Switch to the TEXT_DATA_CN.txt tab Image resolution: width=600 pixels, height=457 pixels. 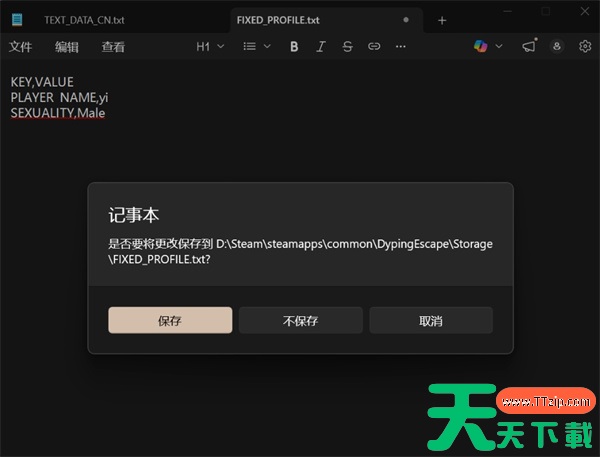[x=84, y=20]
